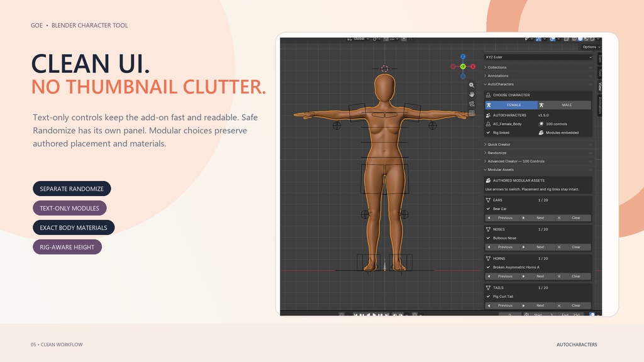Click the Authored Modular Assets icon
This screenshot has height=362, width=644.
coord(488,180)
